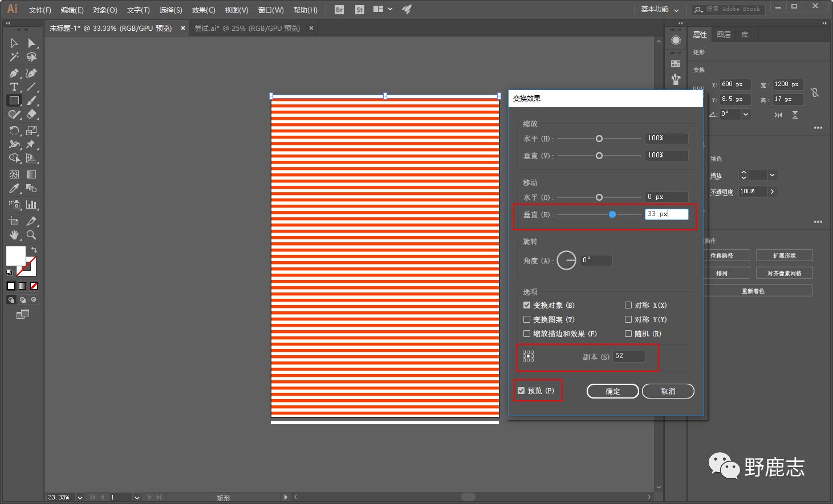Enable the 对称 X(X) checkbox
The image size is (833, 504).
[x=628, y=306]
